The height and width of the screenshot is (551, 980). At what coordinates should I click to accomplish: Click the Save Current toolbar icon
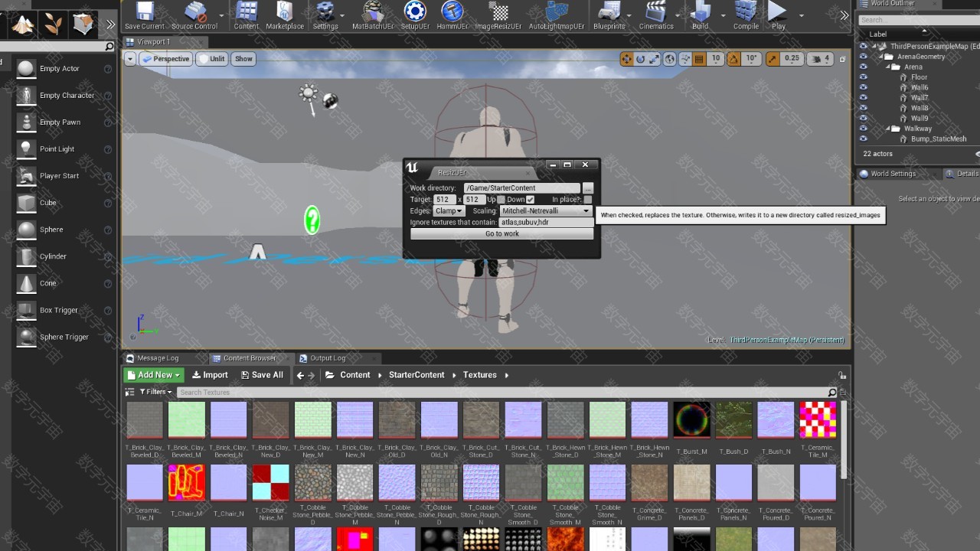[144, 15]
